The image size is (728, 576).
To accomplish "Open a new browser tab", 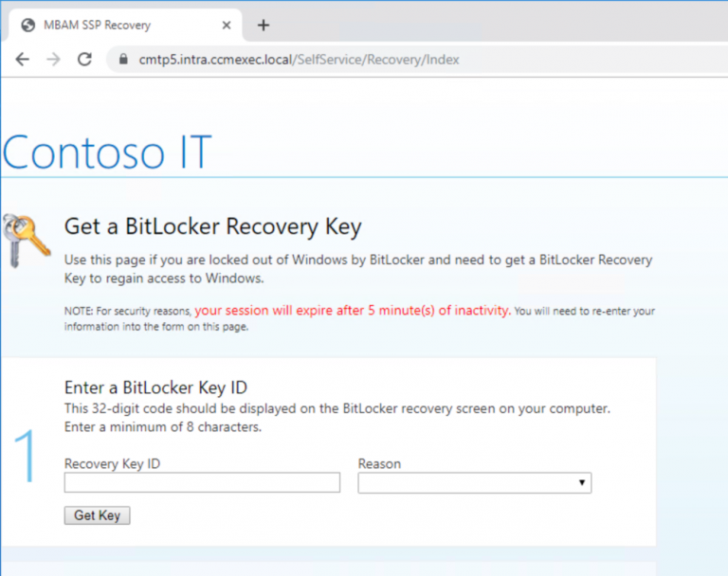I will click(264, 25).
